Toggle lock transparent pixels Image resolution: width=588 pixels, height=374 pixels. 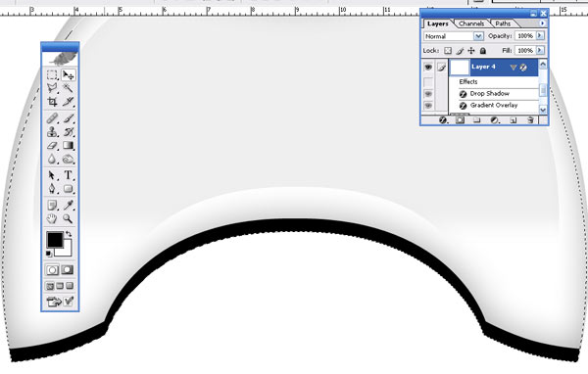[x=448, y=51]
